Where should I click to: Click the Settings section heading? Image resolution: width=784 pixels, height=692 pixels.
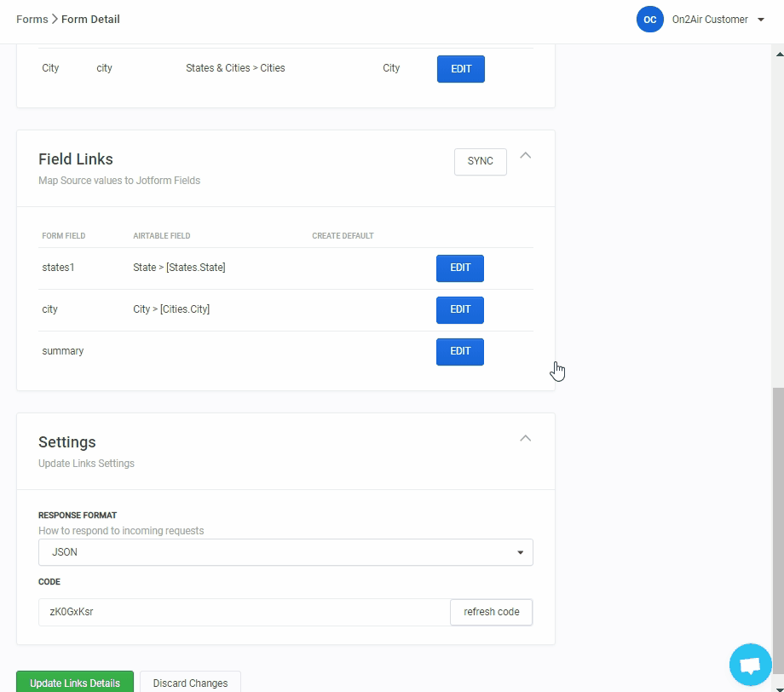[x=67, y=442]
